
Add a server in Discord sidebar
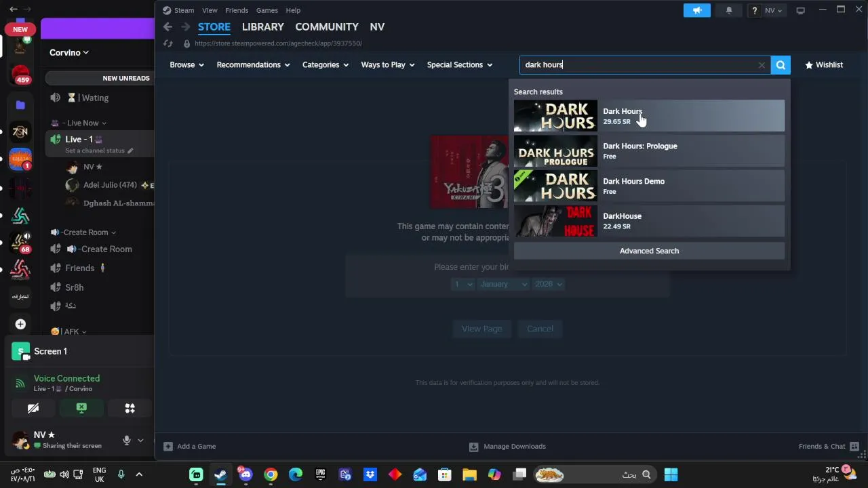[x=20, y=324]
